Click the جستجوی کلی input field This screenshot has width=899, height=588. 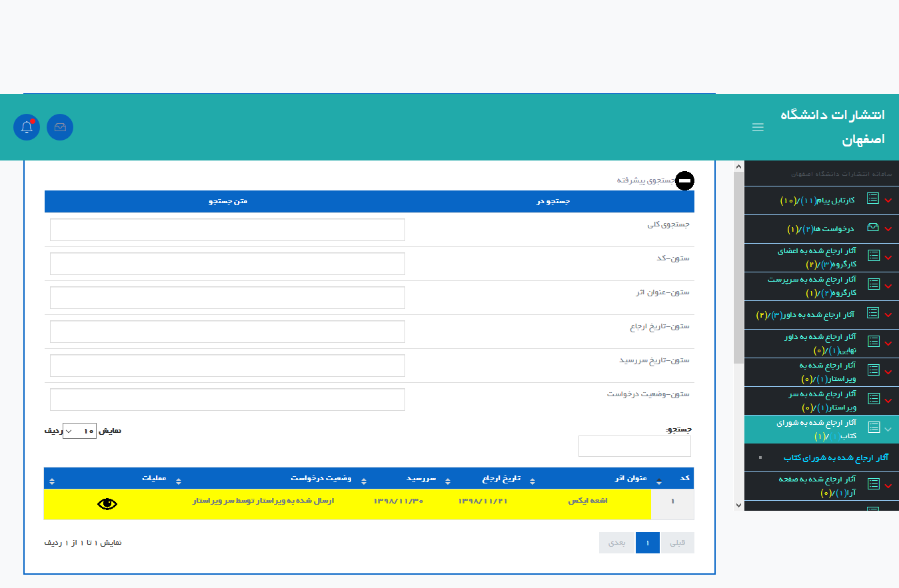coord(227,230)
